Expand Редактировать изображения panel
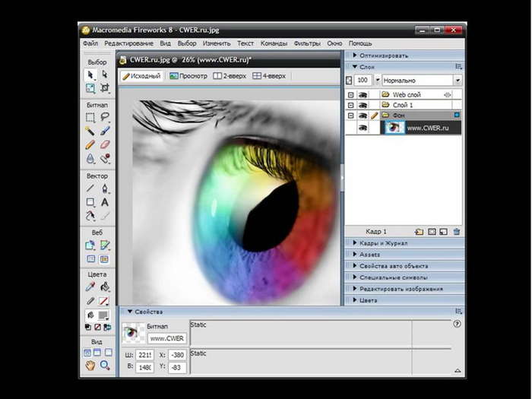 (x=355, y=289)
